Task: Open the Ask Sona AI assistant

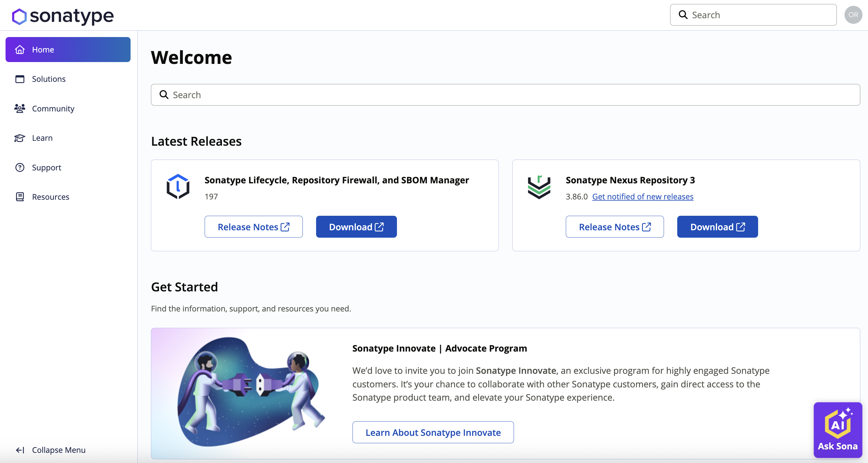Action: tap(838, 430)
